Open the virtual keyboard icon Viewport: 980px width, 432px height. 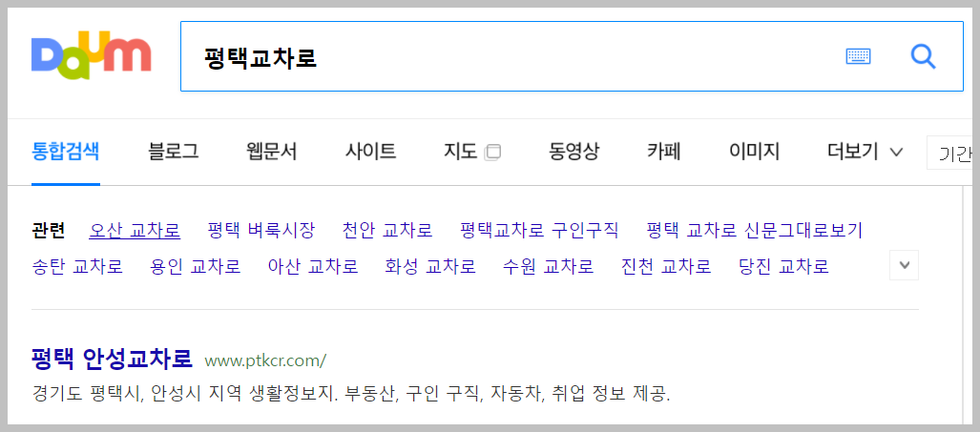[858, 57]
